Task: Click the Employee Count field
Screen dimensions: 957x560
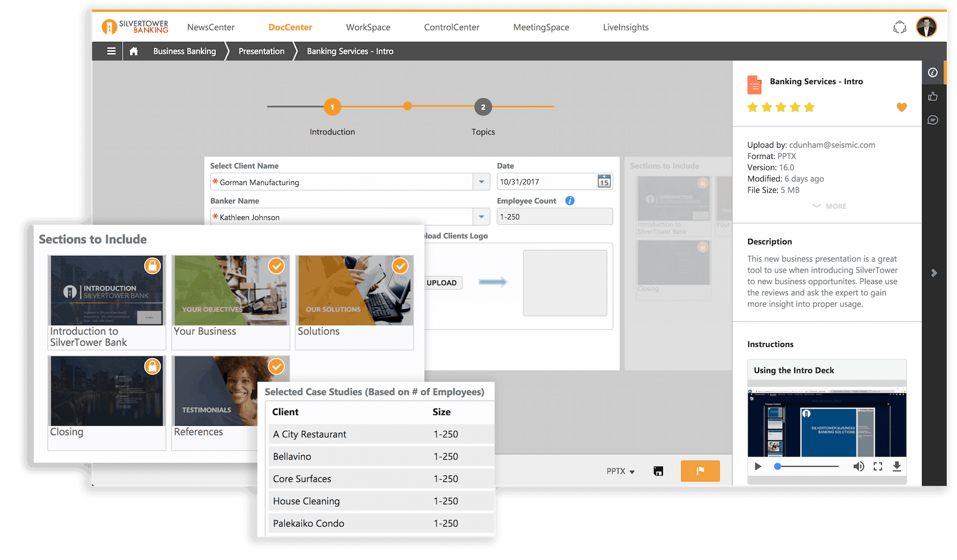Action: pyautogui.click(x=555, y=217)
